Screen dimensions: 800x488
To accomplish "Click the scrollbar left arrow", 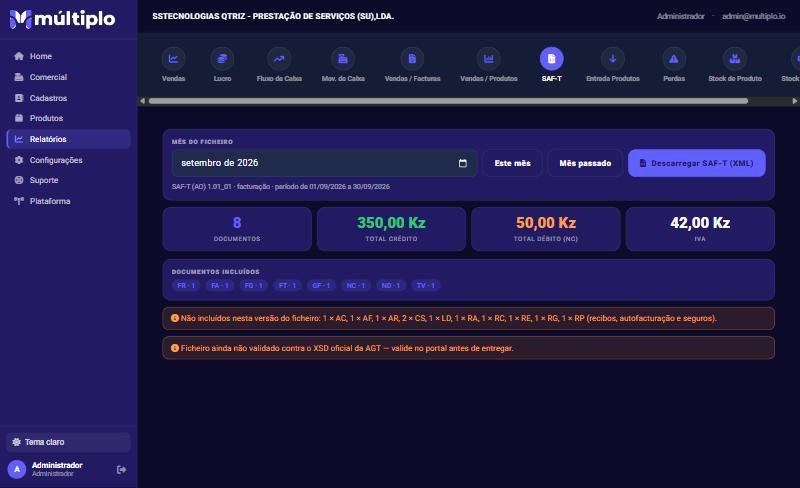I will (142, 101).
